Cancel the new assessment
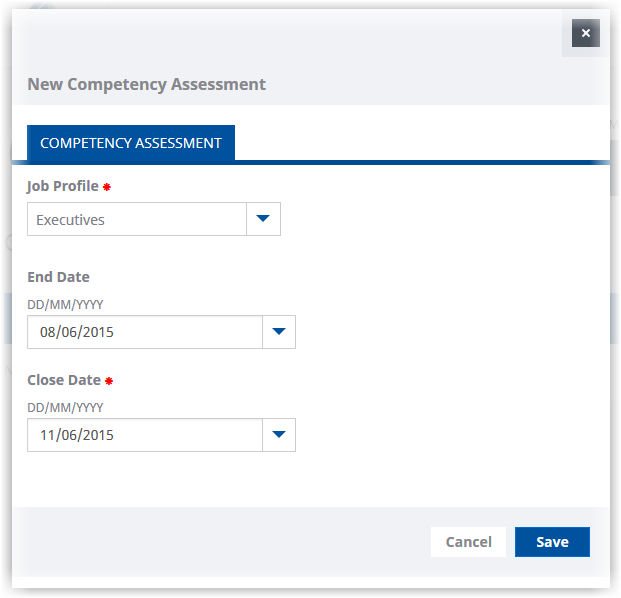The image size is (621, 598). (468, 542)
